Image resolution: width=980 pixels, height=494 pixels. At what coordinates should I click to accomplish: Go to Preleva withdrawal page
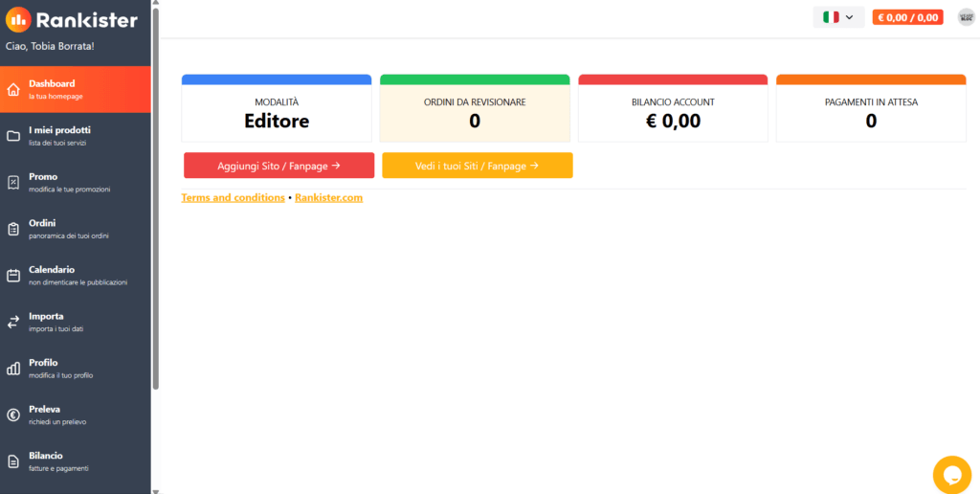point(75,415)
